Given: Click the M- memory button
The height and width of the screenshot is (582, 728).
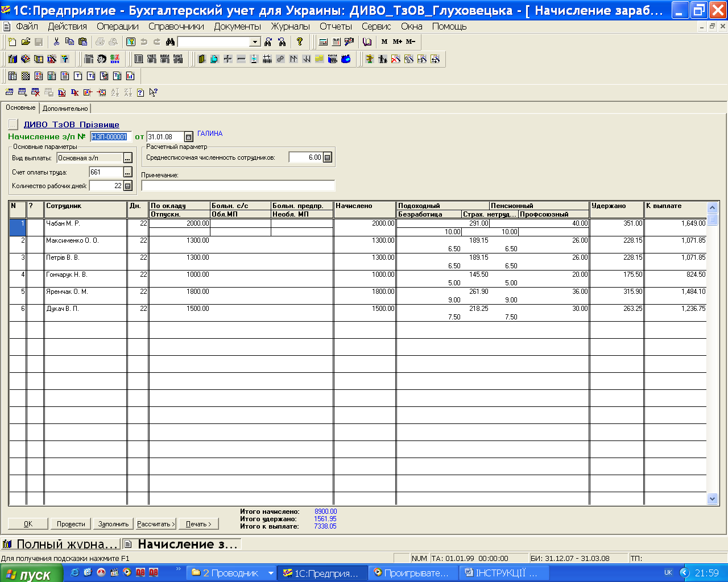Looking at the screenshot, I should 411,42.
